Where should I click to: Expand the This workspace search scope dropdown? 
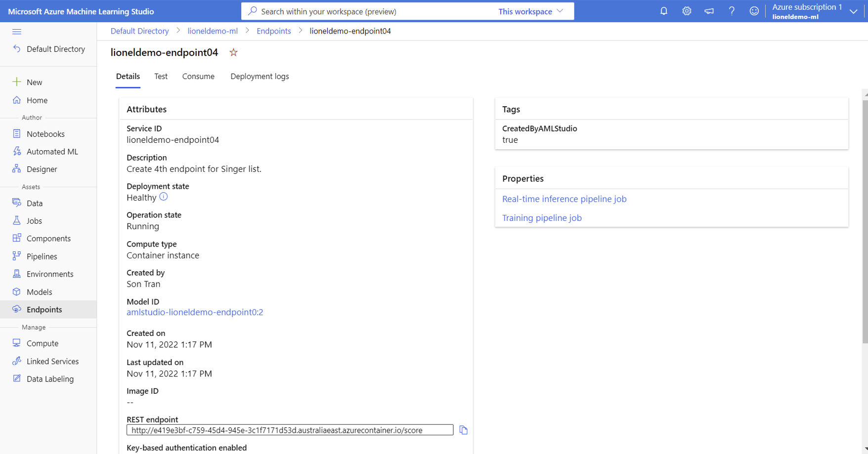tap(530, 11)
